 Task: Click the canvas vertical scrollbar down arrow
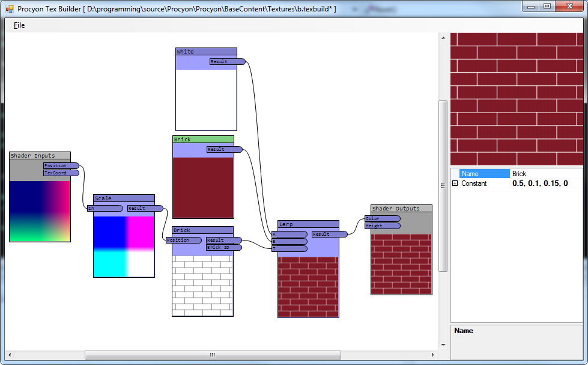point(444,345)
